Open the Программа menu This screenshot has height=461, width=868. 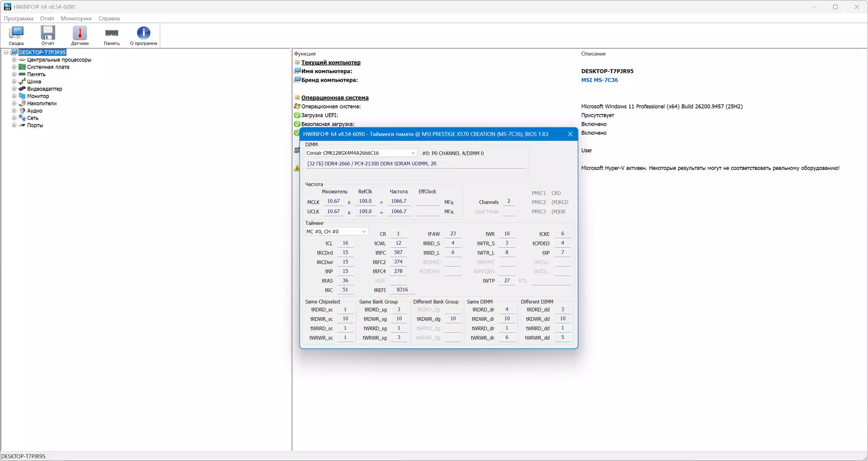click(x=19, y=19)
